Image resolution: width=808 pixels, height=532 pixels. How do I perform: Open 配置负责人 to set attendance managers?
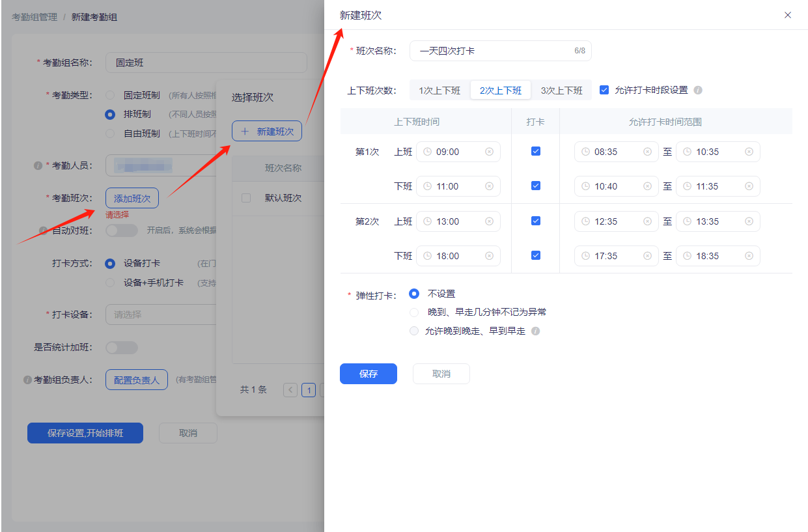pos(136,379)
